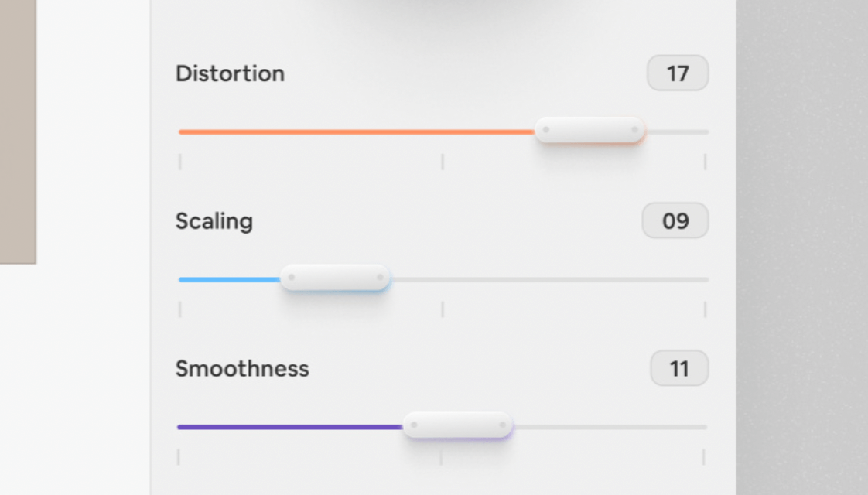This screenshot has height=495, width=868.
Task: Click the Scaling slider handle
Action: tap(335, 278)
